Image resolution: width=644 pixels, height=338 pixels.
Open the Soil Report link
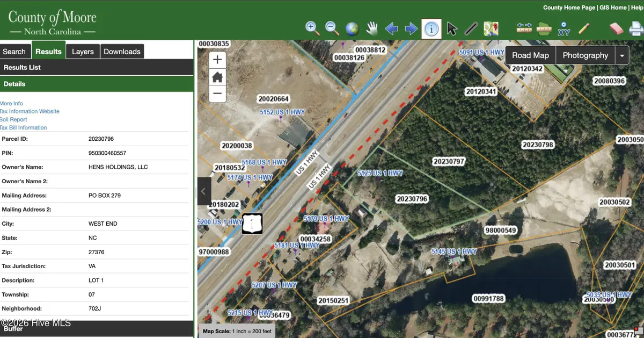click(13, 119)
